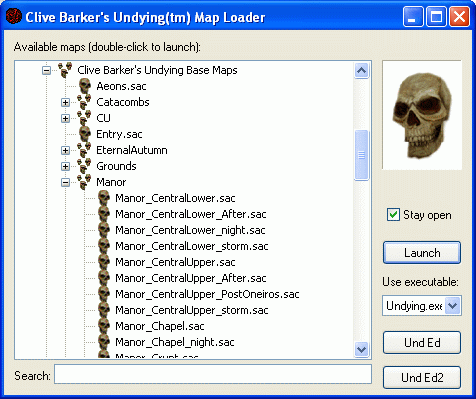
Task: Click the Und Ed2 button
Action: (x=422, y=378)
